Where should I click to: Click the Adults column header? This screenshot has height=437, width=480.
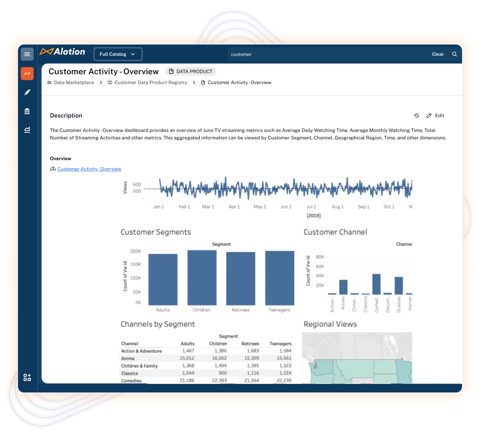(187, 344)
